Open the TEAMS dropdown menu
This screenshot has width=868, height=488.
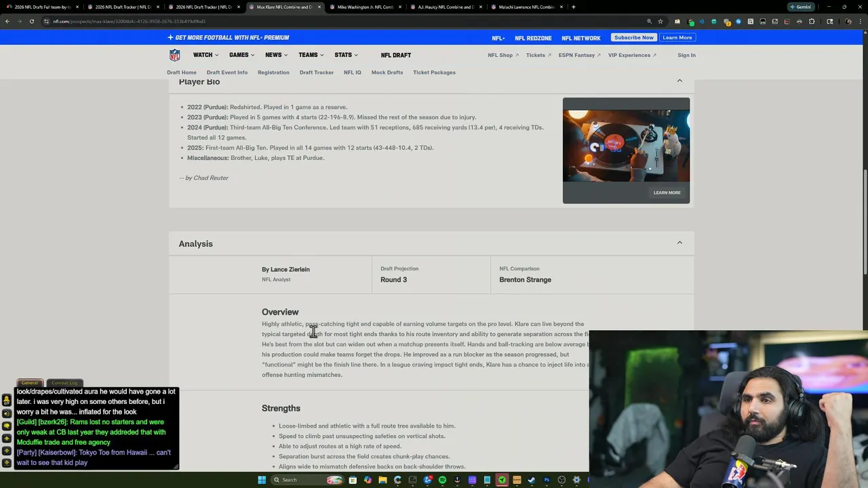[311, 55]
